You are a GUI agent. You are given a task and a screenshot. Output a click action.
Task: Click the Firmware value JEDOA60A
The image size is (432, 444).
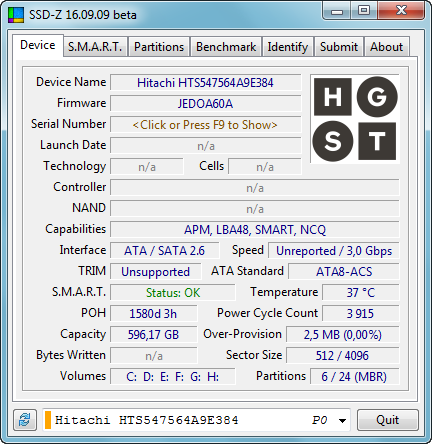coord(206,104)
